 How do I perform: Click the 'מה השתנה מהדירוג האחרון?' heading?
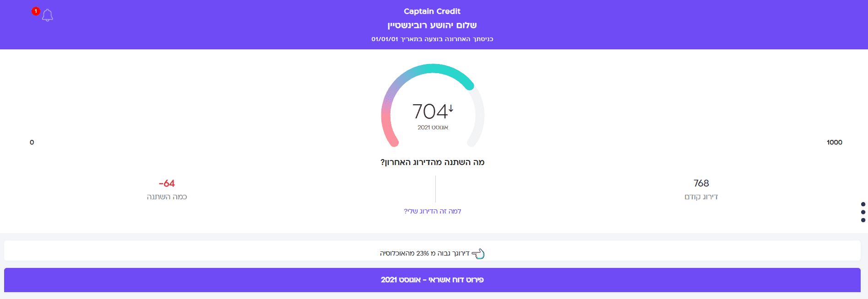432,162
